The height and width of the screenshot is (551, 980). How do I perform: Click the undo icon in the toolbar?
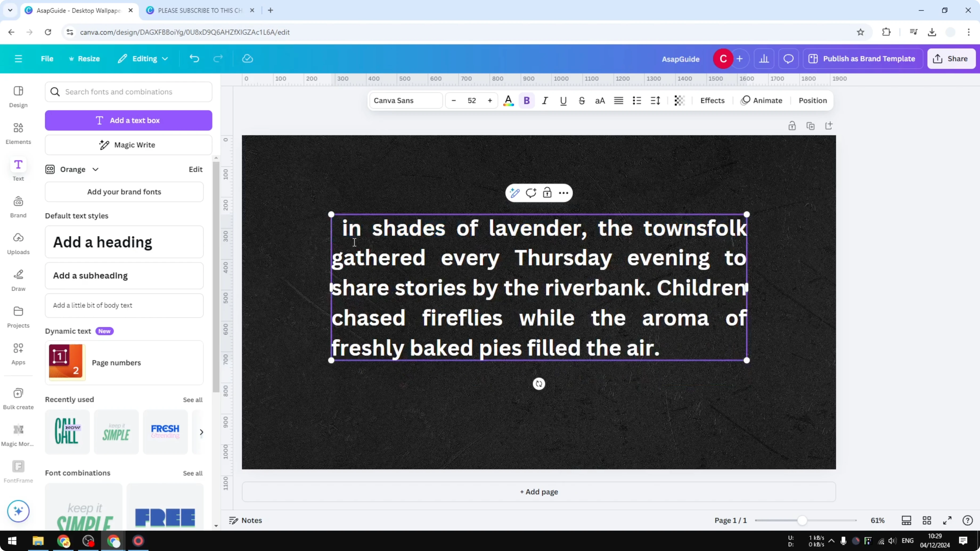194,58
